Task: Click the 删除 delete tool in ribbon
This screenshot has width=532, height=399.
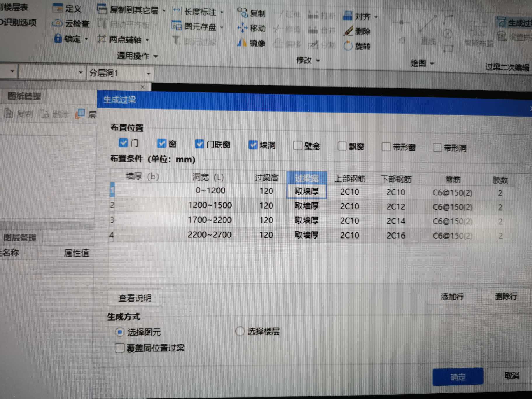Action: tap(357, 31)
